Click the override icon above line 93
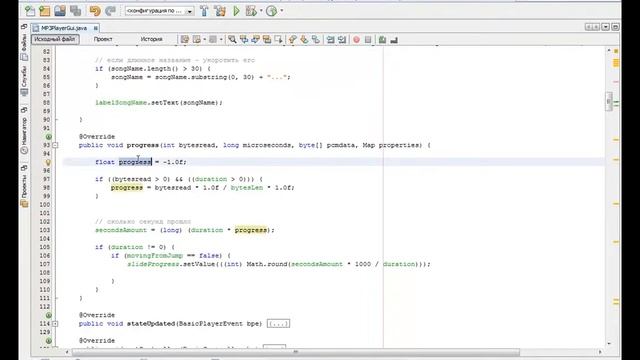This screenshot has width=640, height=360. click(x=49, y=137)
